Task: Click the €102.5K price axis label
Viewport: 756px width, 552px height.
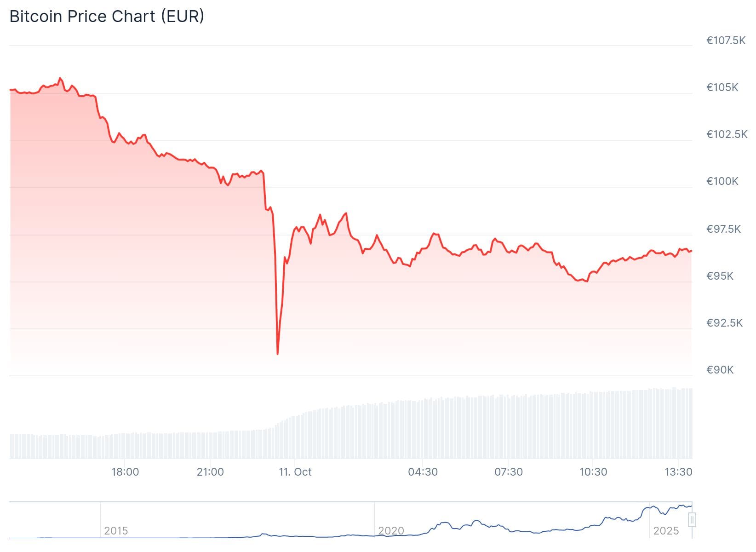Action: click(x=727, y=134)
